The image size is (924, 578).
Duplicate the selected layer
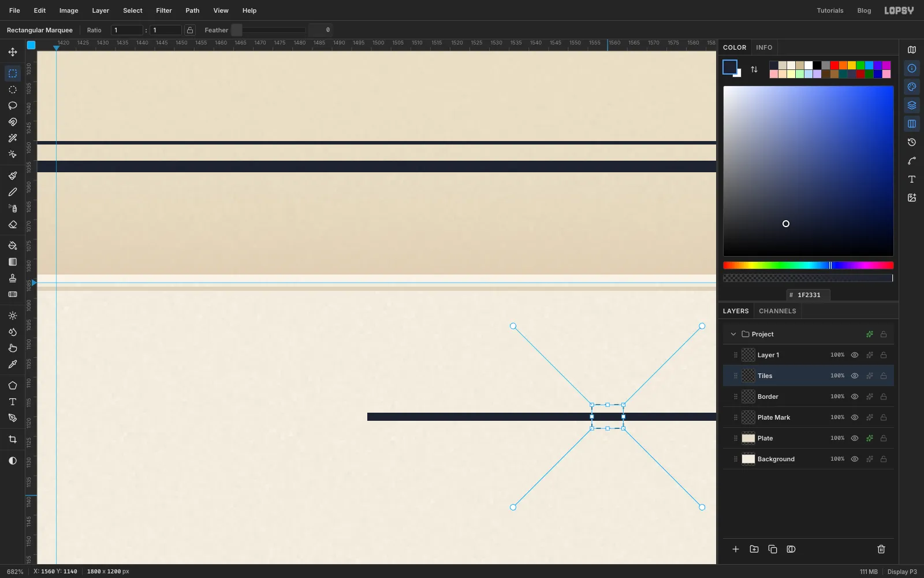773,549
